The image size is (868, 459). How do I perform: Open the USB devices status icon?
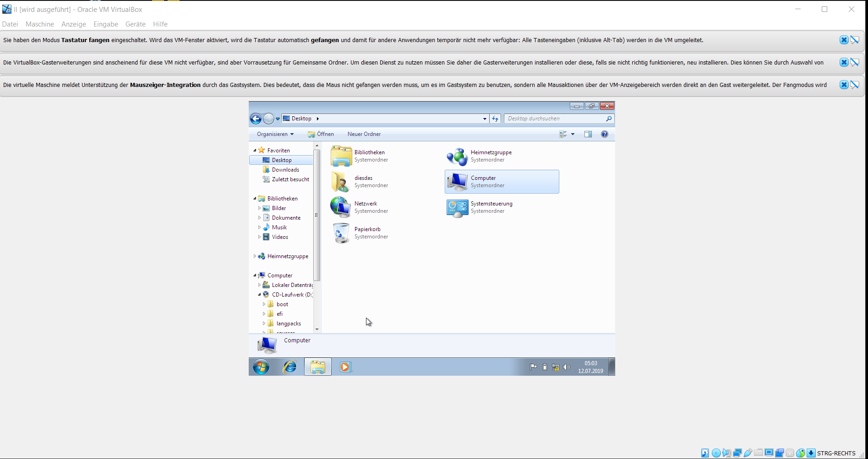pyautogui.click(x=748, y=453)
